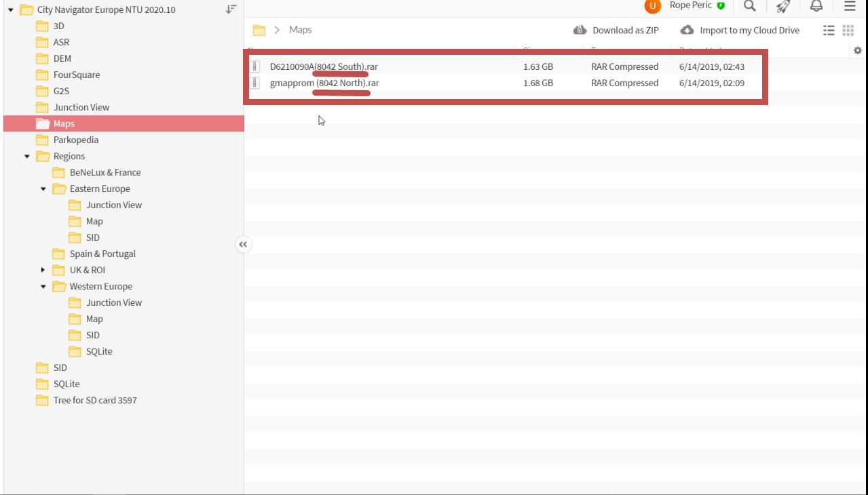Open the ASR folder
868x495 pixels.
tap(53, 42)
